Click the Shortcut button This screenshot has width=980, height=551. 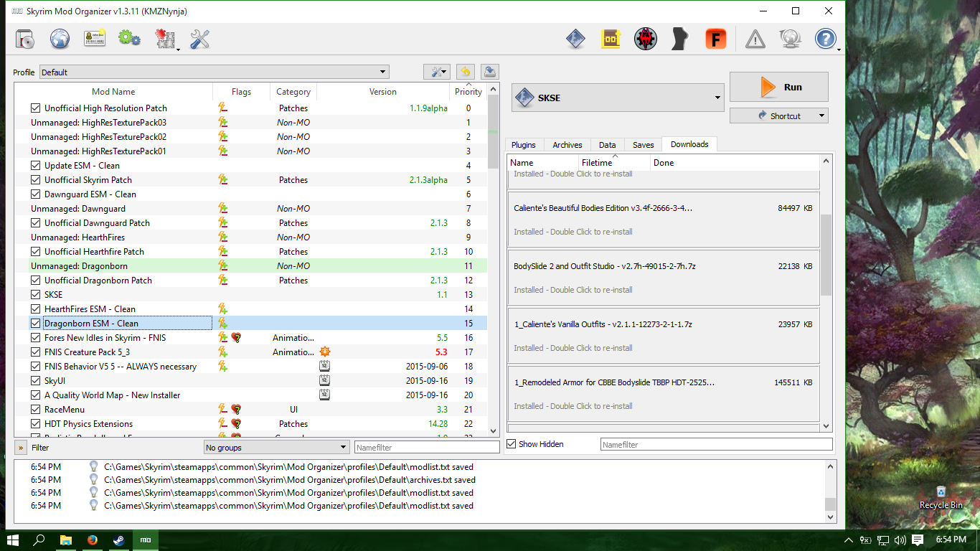[778, 116]
